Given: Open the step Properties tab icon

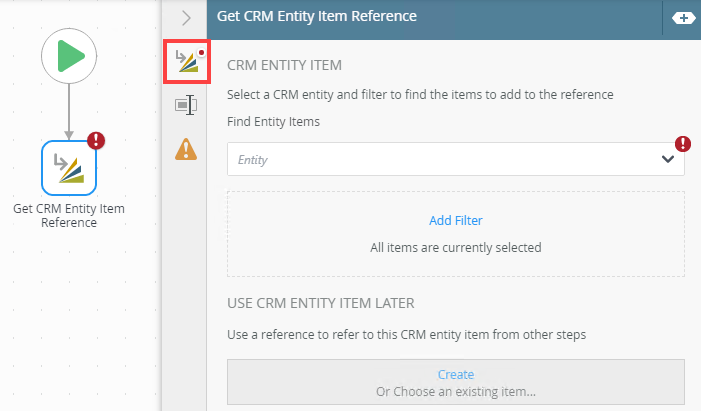Looking at the screenshot, I should pos(185,105).
